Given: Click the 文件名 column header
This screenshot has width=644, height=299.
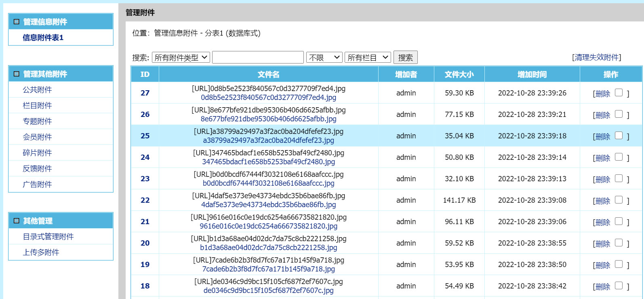Looking at the screenshot, I should 269,74.
